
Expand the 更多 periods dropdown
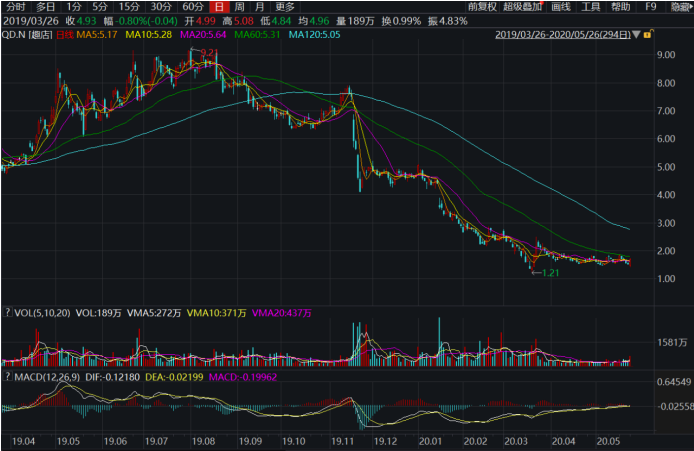pyautogui.click(x=284, y=7)
